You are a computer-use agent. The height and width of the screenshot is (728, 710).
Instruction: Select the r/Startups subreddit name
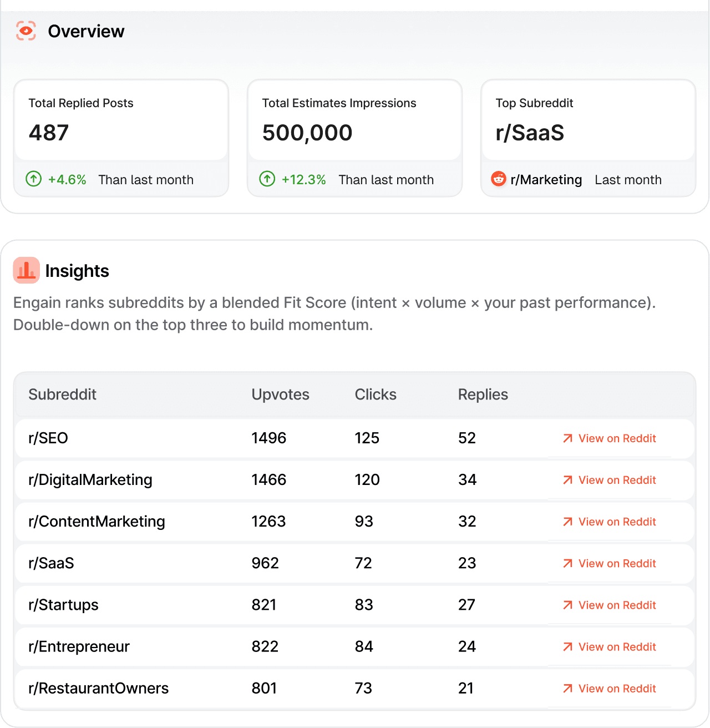[63, 605]
